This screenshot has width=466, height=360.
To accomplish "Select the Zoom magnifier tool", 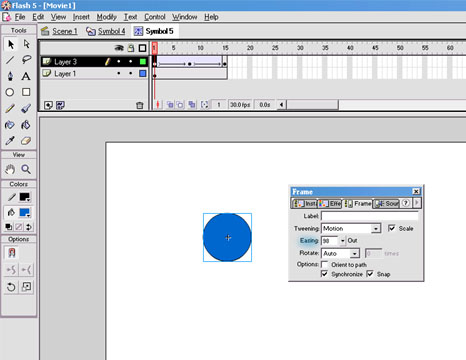I will (26, 169).
